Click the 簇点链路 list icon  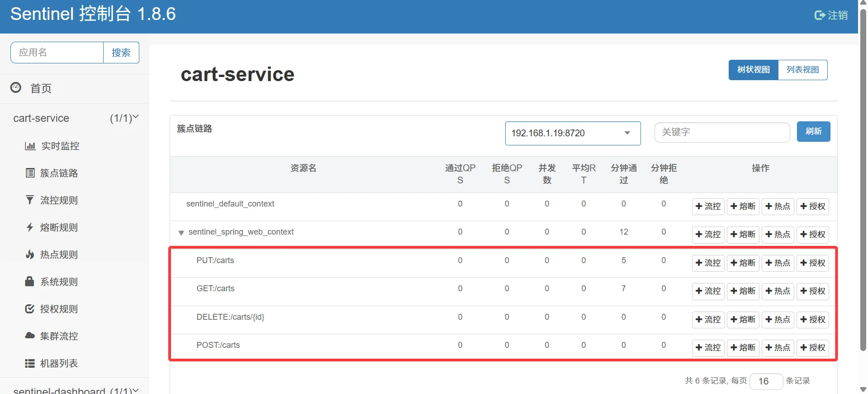tap(30, 173)
